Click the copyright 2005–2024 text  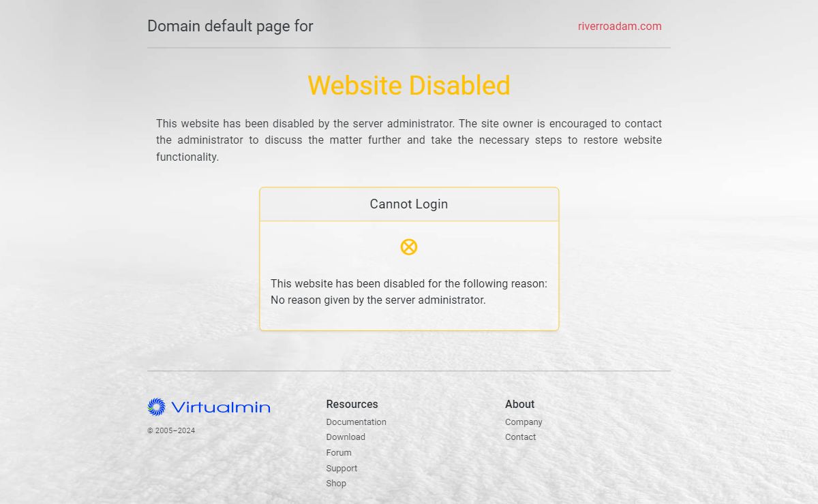[171, 430]
